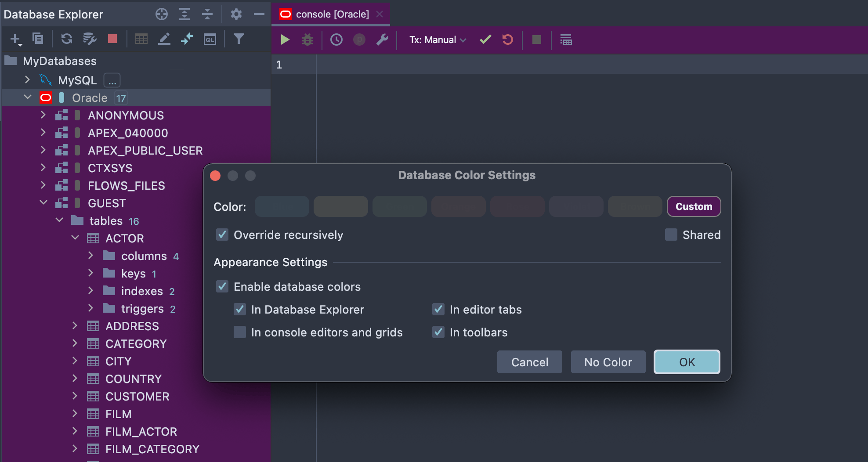Enable the Shared checkbox
Screen dimensions: 868x462
tap(671, 235)
